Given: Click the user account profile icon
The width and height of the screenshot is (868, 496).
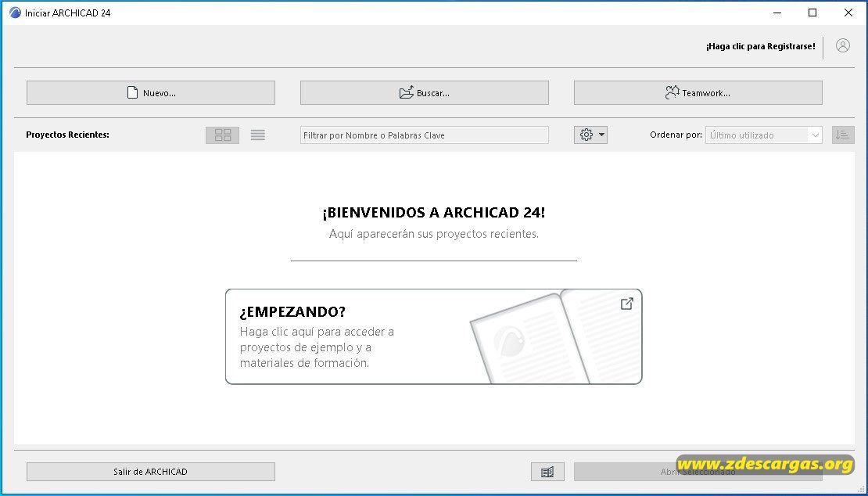Looking at the screenshot, I should click(842, 46).
